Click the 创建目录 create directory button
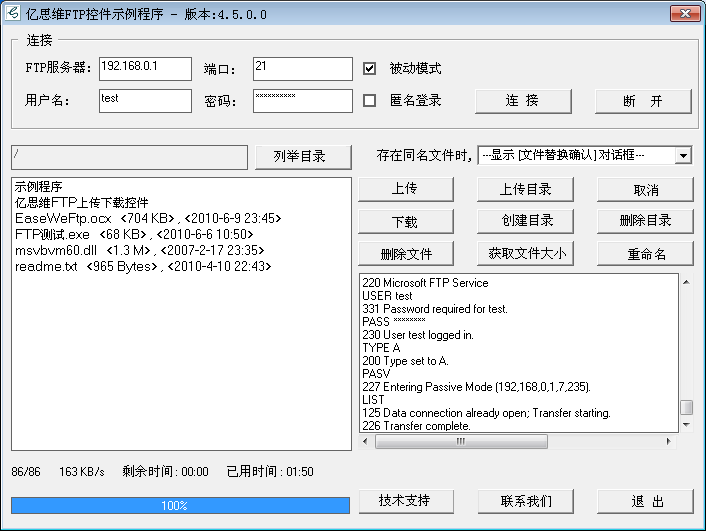706x531 pixels. coord(525,221)
